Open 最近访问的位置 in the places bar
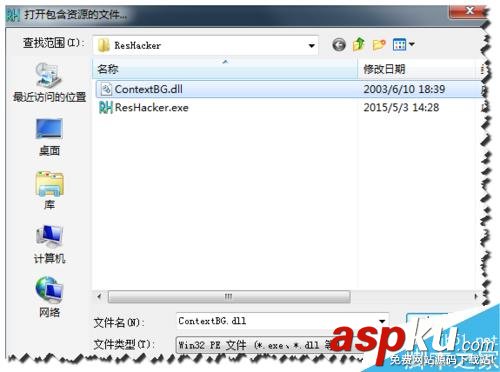Image resolution: width=500 pixels, height=372 pixels. (x=49, y=82)
